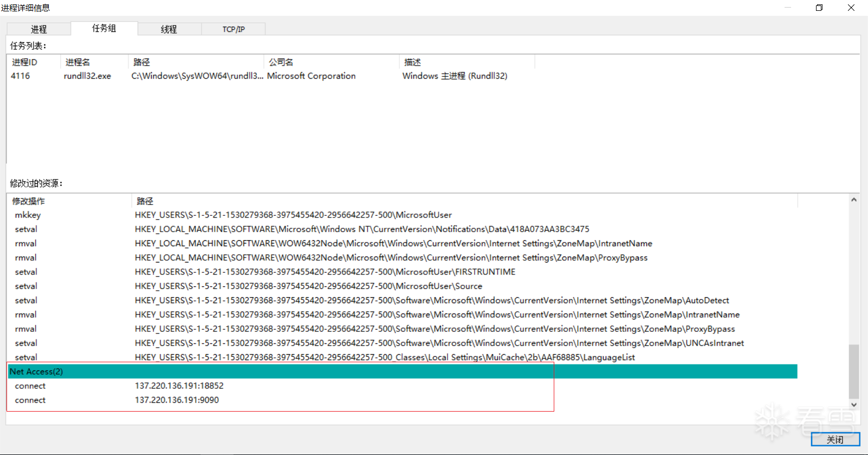Restore the window using title bar icon
The image size is (868, 455).
pyautogui.click(x=819, y=8)
